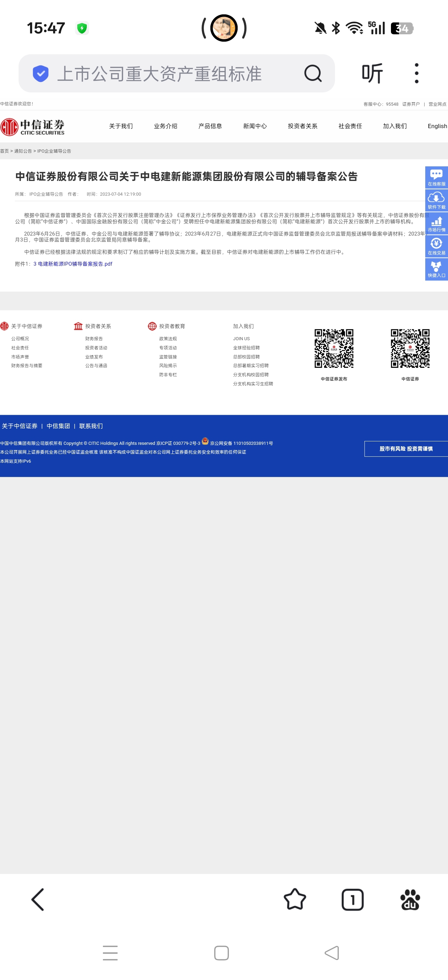Click 公告与通函 footer link
The height and width of the screenshot is (980, 448).
[x=96, y=366]
